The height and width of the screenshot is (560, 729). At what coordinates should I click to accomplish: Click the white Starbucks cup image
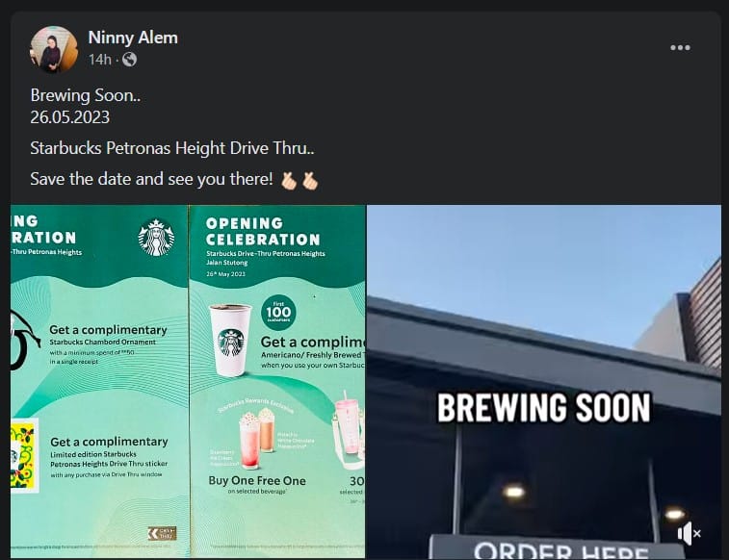coord(230,340)
